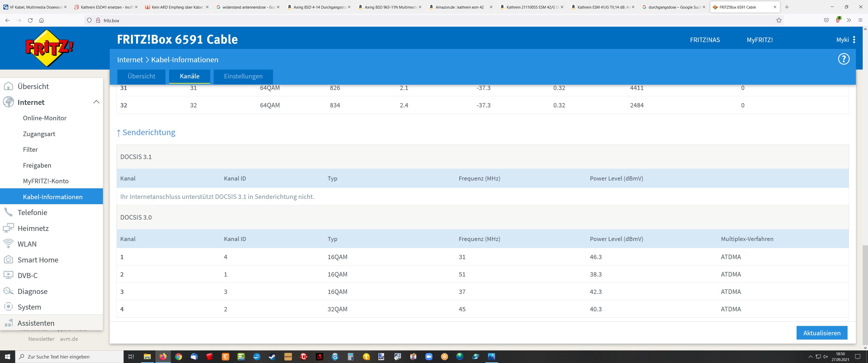Collapse the Internet menu chevron

(96, 102)
